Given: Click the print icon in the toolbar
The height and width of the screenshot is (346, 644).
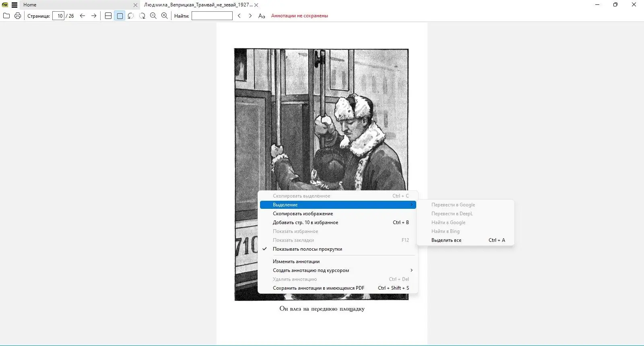Looking at the screenshot, I should 18,16.
